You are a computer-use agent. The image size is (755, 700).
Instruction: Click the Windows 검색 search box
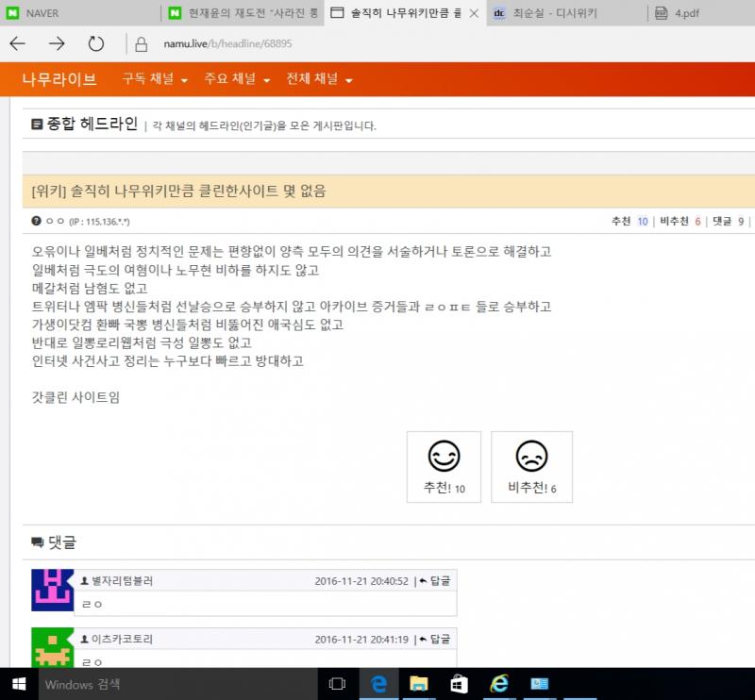[178, 684]
